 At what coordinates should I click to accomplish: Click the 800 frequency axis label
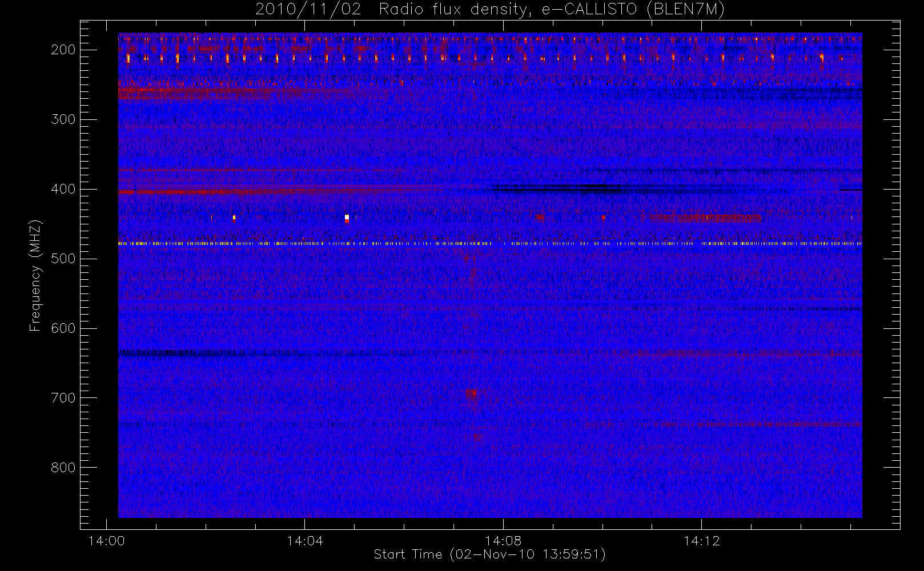pyautogui.click(x=63, y=468)
